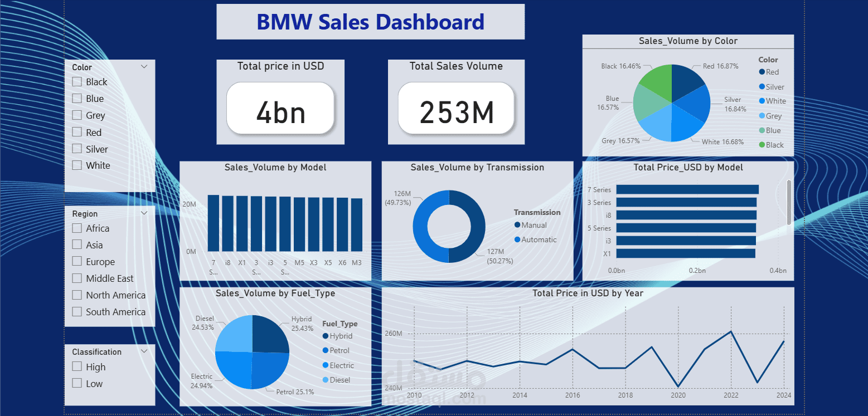
Task: Click the Total Price_USD by Model title
Action: click(688, 167)
